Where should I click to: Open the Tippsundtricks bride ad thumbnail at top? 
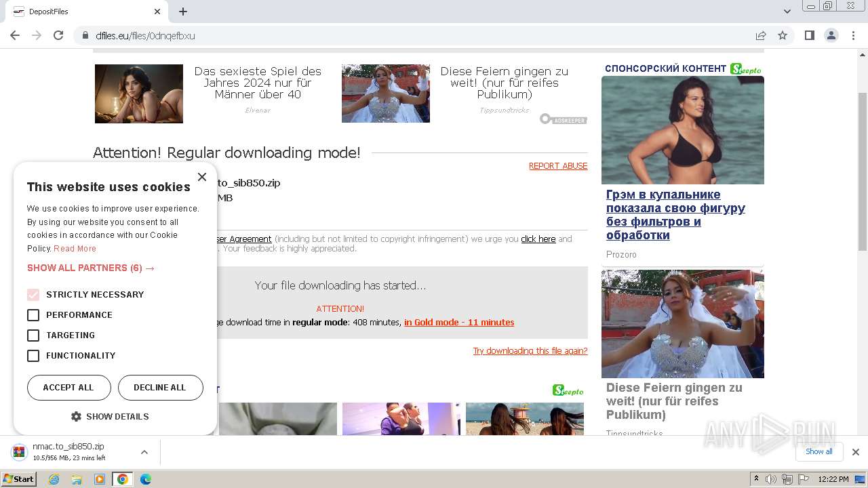point(386,94)
